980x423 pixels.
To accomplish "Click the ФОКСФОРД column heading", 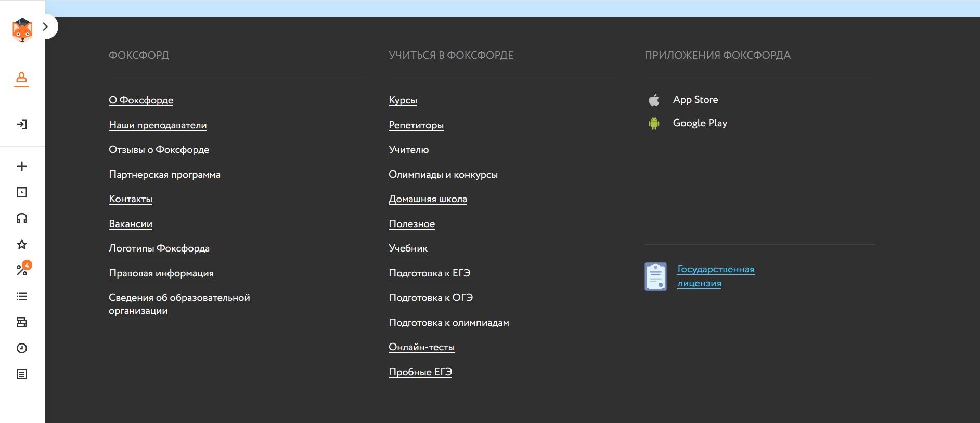I will (x=139, y=55).
